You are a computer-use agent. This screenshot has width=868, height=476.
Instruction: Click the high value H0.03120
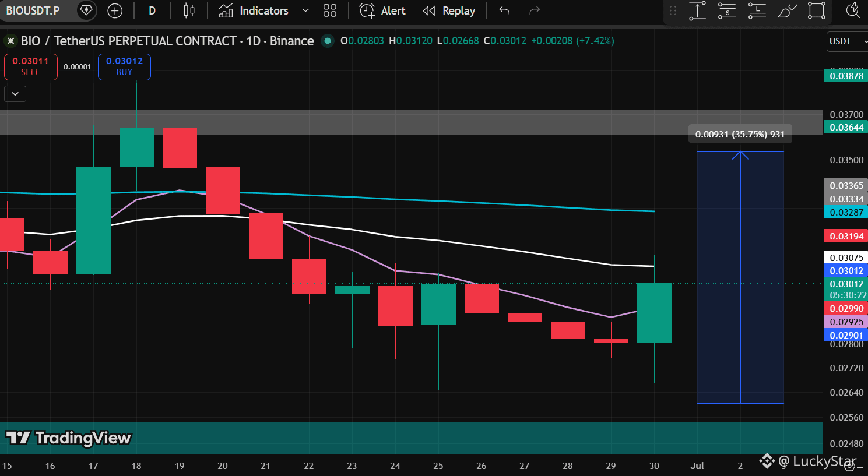click(x=411, y=41)
